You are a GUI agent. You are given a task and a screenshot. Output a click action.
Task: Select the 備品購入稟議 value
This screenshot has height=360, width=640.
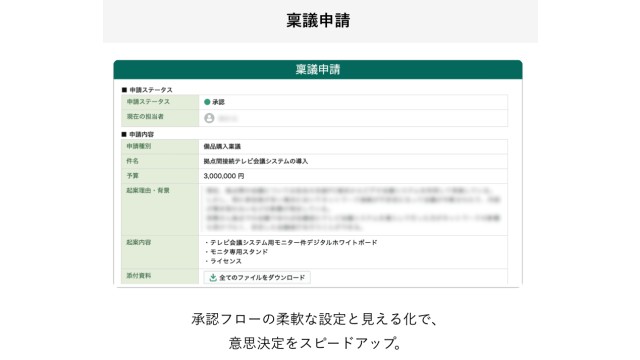tap(222, 146)
